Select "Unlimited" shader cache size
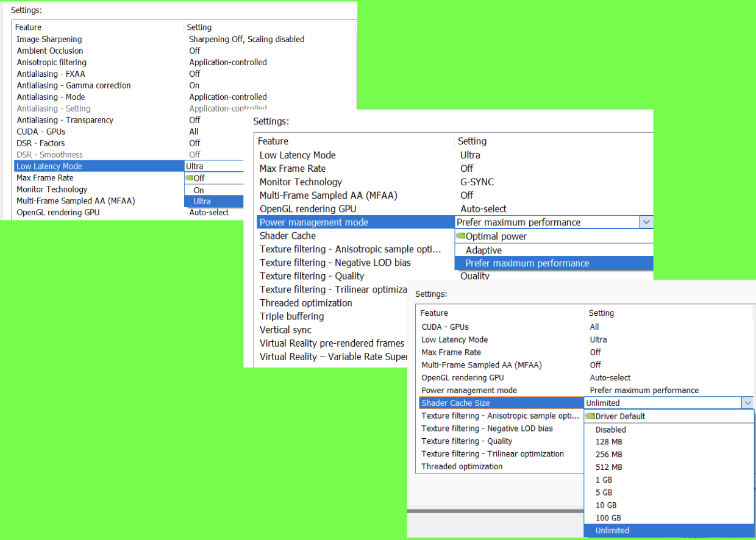Viewport: 756px width, 540px height. [x=613, y=530]
